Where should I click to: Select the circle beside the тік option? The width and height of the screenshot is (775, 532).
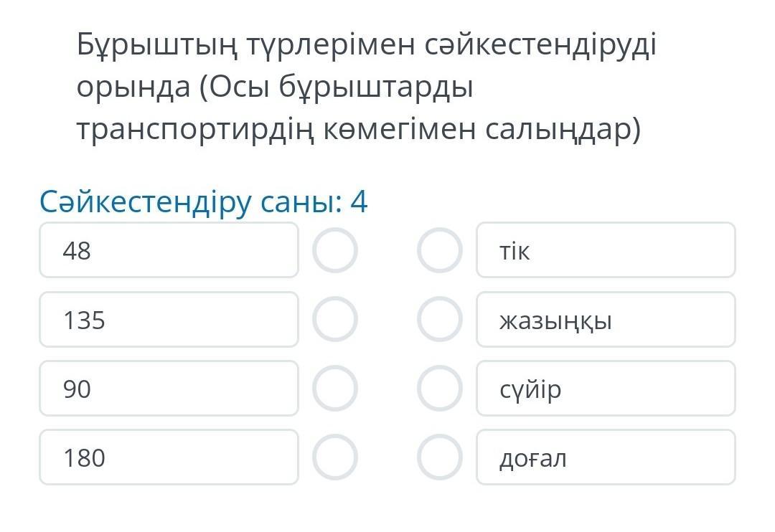click(440, 250)
